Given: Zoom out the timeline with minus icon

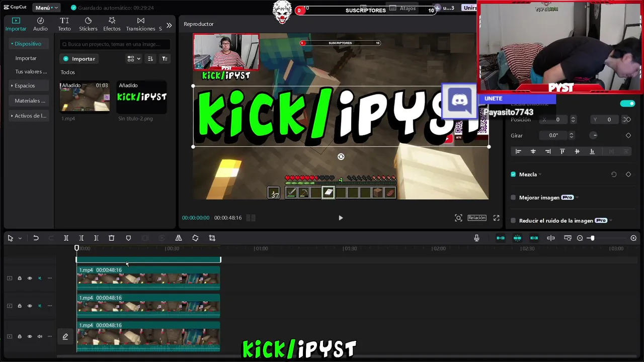Looking at the screenshot, I should [580, 238].
